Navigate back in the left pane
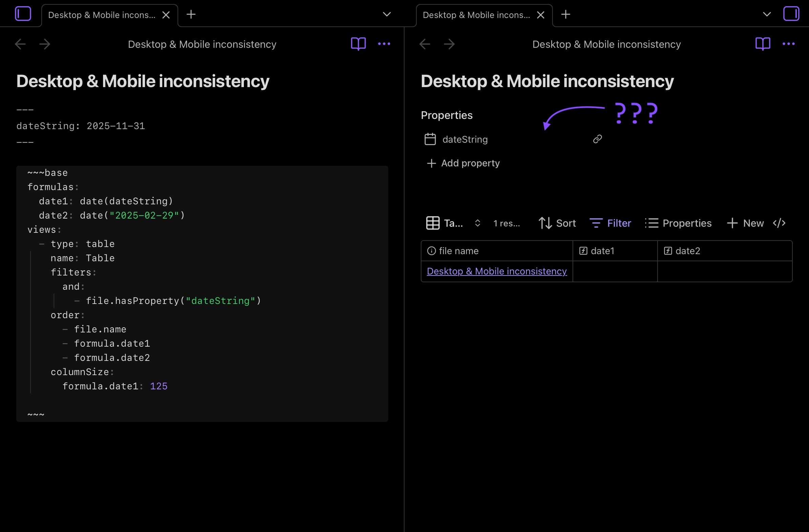This screenshot has height=532, width=809. (x=20, y=44)
